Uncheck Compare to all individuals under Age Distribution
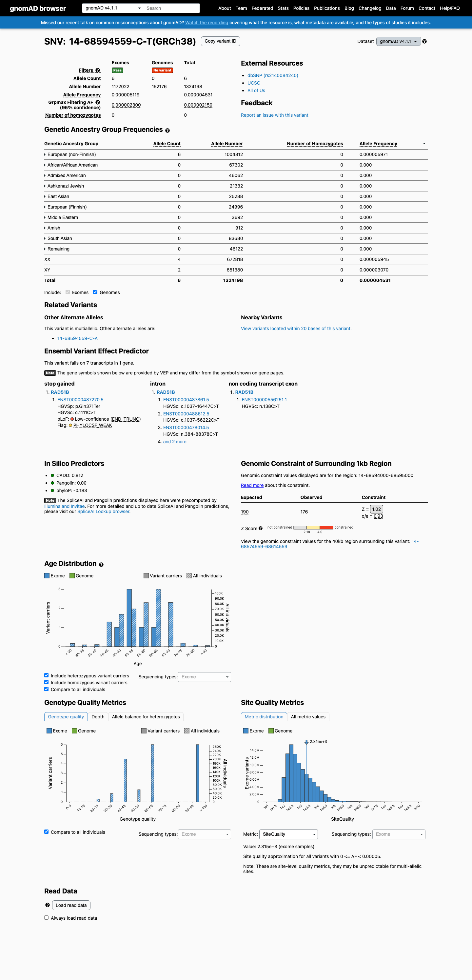 (x=47, y=689)
